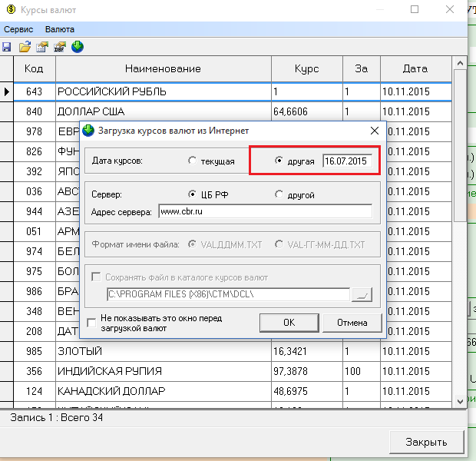Image resolution: width=476 pixels, height=461 pixels.
Task: Select the 'РОССИЙСКИЙ РУБЛЬ' table row
Action: click(163, 91)
